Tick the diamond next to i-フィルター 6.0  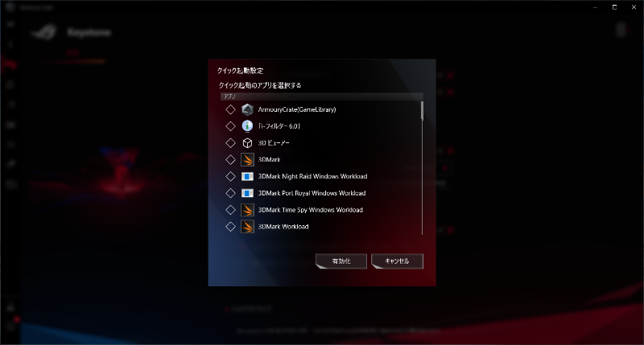pyautogui.click(x=230, y=126)
